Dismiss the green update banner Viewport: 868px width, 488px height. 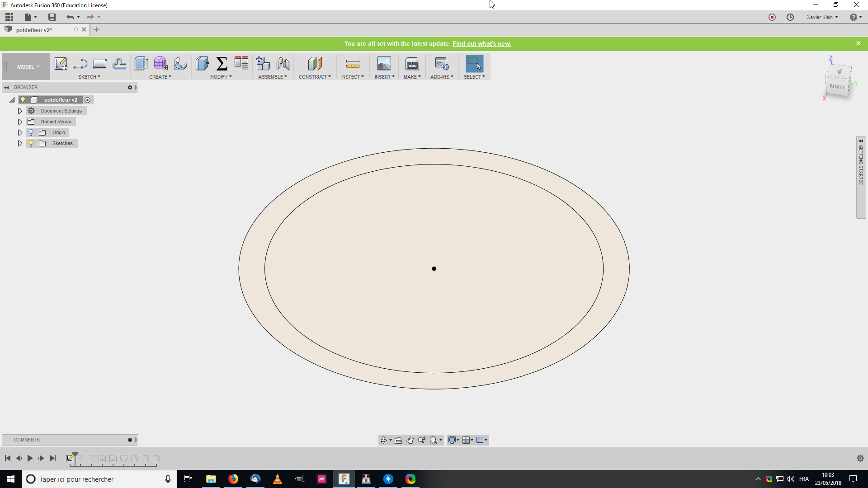(859, 43)
